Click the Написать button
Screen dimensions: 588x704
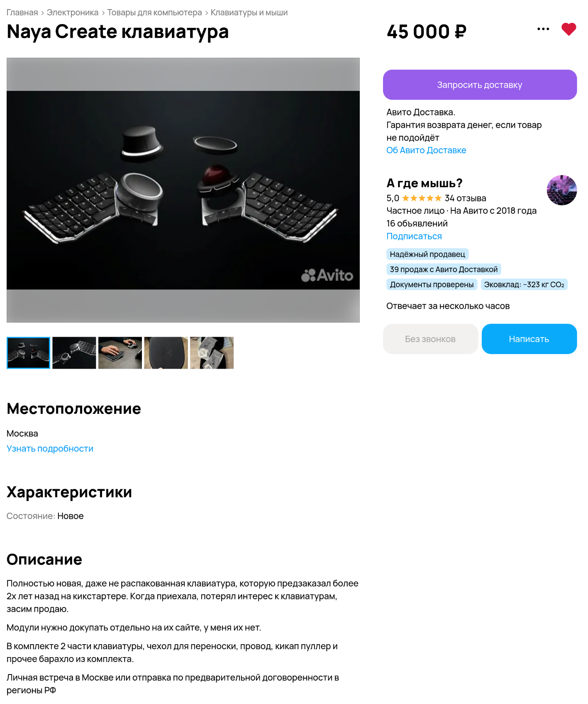point(529,339)
